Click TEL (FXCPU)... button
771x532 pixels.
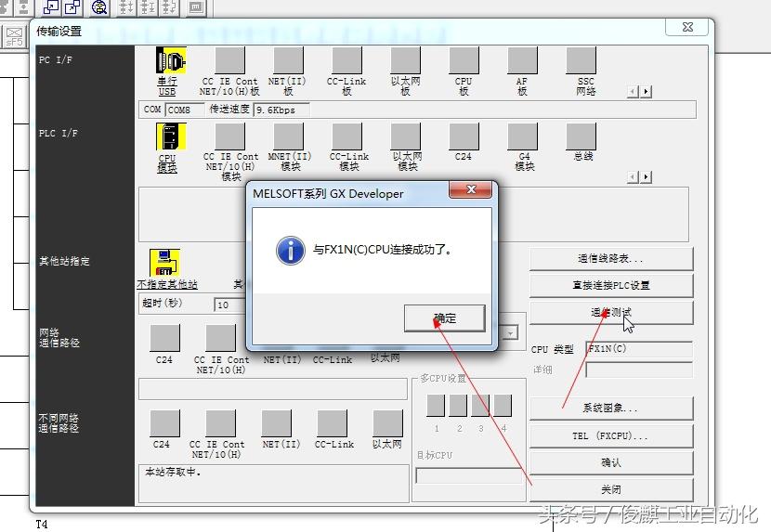coord(611,435)
